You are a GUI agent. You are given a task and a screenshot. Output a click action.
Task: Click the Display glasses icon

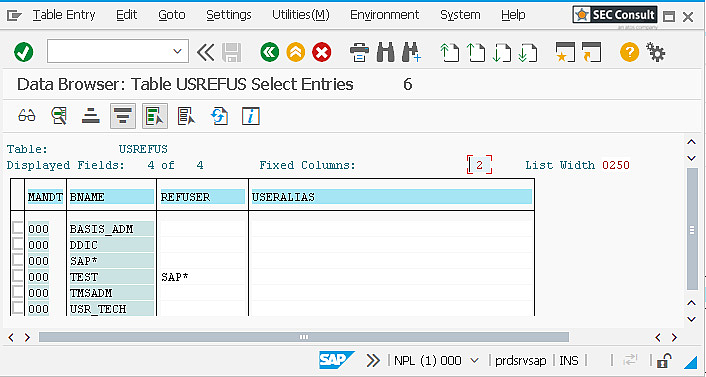pos(27,116)
